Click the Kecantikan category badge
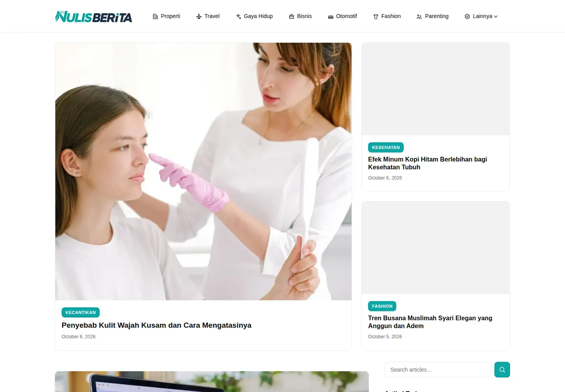Image resolution: width=565 pixels, height=392 pixels. tap(80, 312)
